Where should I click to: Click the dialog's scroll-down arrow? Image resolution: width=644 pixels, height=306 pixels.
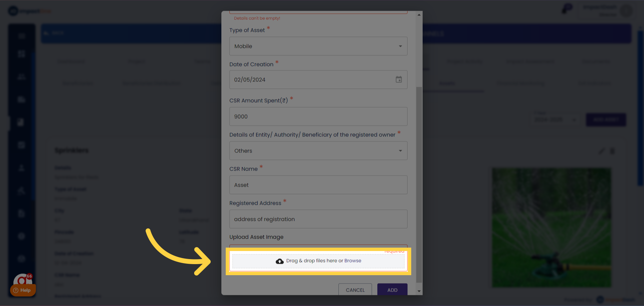[x=419, y=291]
